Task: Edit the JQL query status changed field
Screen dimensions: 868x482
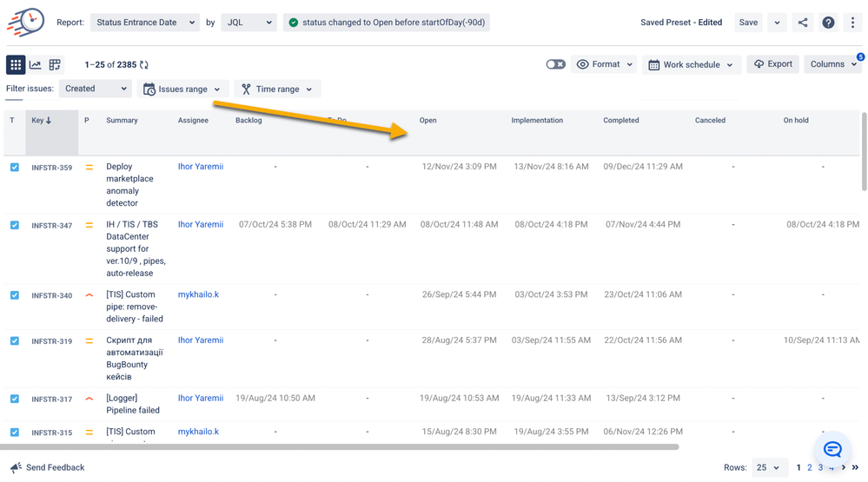Action: [x=387, y=23]
